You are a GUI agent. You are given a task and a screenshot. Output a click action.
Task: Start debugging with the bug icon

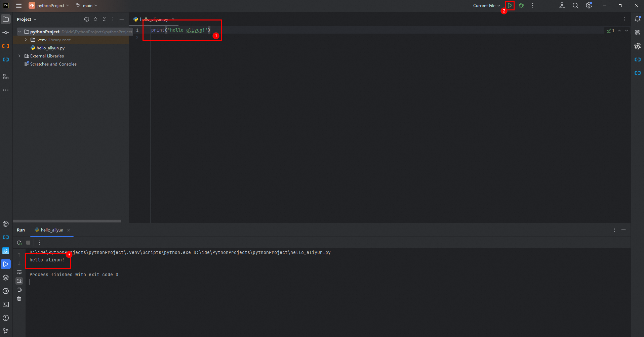[x=521, y=5]
